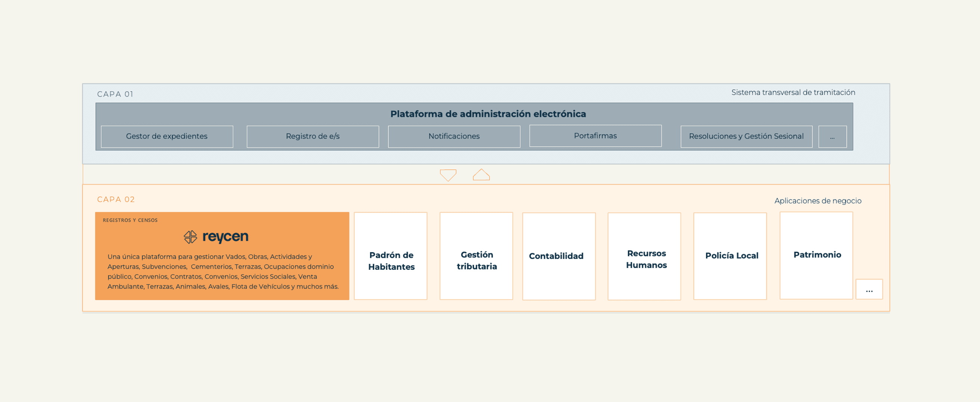The height and width of the screenshot is (402, 980).
Task: Toggle the downward arrow between layers
Action: 448,175
